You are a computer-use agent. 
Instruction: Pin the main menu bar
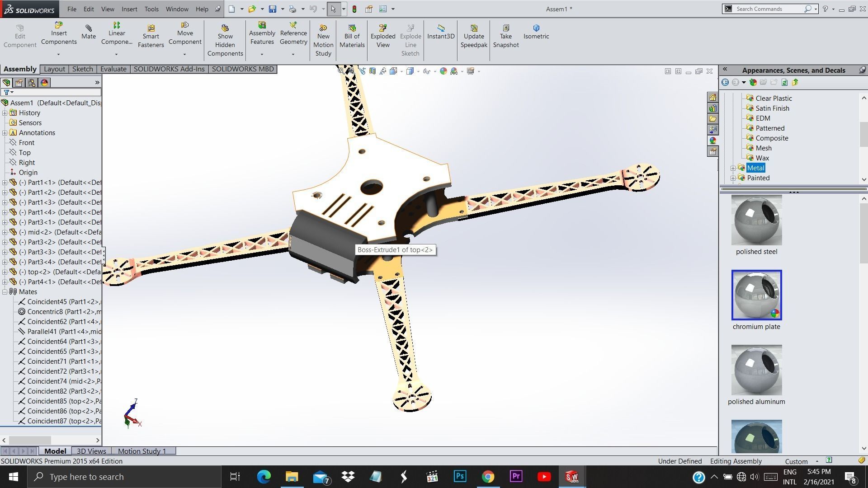(217, 9)
